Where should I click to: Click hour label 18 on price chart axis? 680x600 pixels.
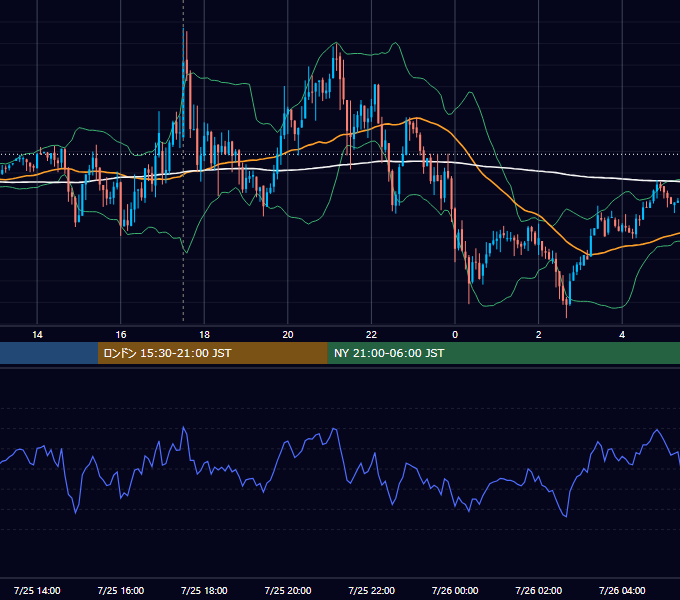click(x=204, y=334)
